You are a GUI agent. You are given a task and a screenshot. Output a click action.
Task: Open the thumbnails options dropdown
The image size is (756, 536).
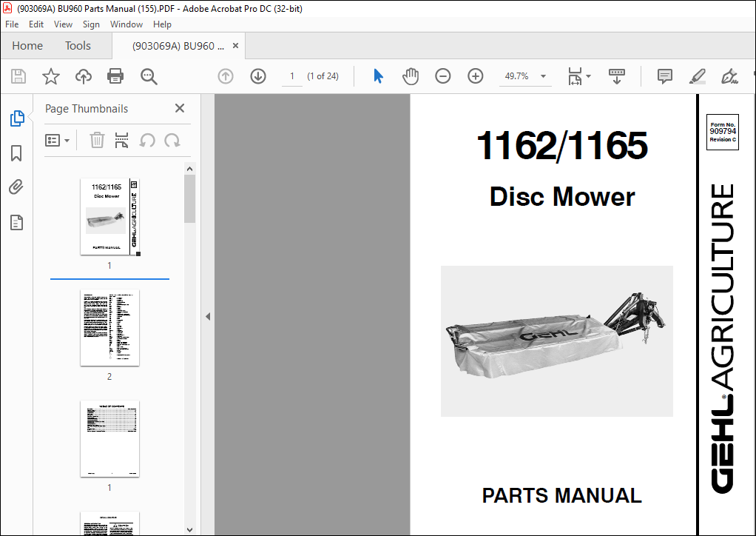(57, 141)
